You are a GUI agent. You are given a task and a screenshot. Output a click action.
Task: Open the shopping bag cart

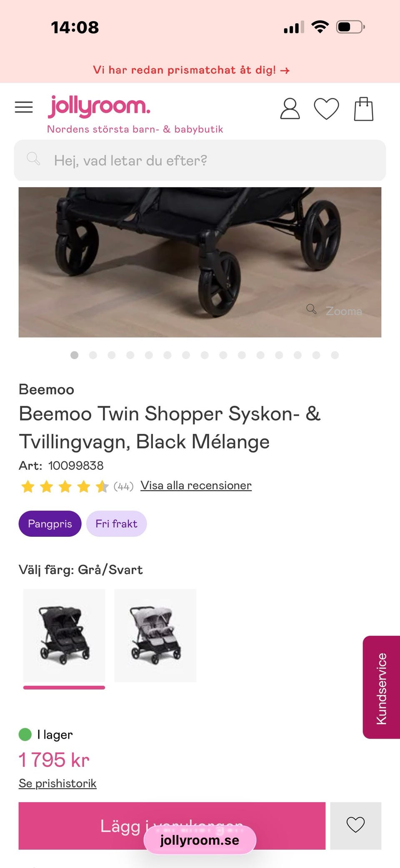[x=363, y=109]
